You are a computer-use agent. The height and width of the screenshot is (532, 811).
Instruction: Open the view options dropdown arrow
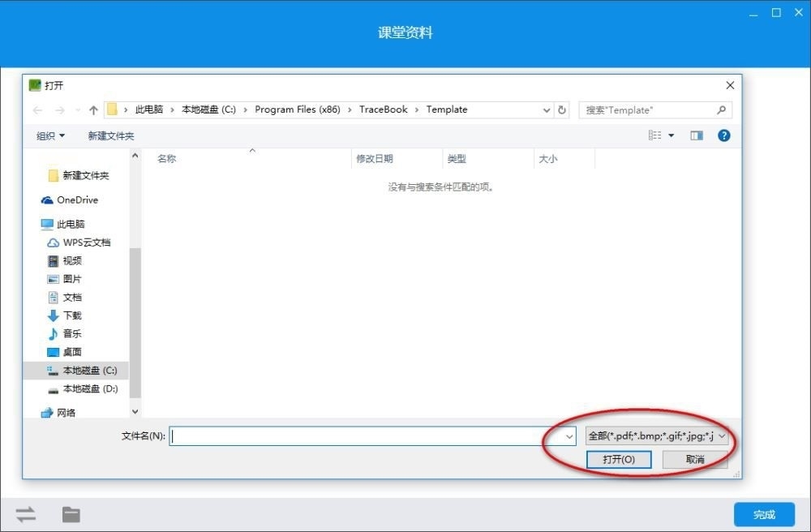672,135
